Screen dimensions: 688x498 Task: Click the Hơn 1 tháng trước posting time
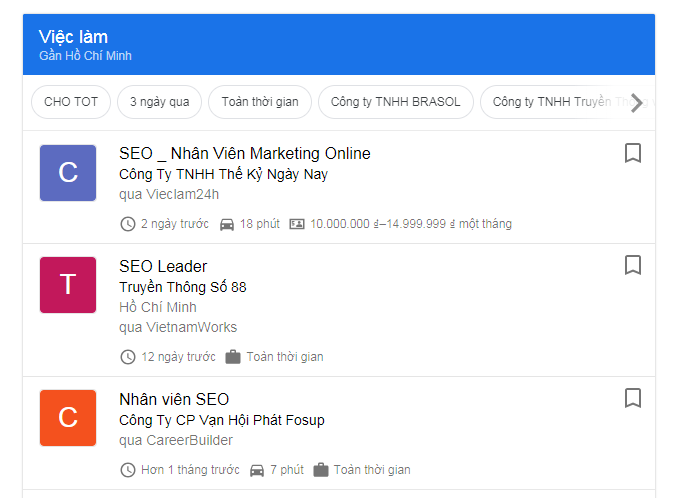(x=190, y=469)
